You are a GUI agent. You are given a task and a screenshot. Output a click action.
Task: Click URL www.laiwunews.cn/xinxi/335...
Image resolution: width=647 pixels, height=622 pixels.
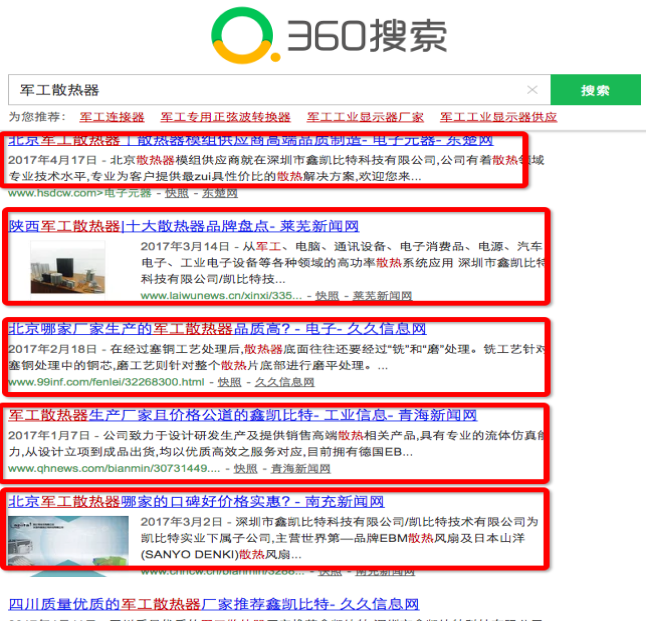pyautogui.click(x=221, y=296)
